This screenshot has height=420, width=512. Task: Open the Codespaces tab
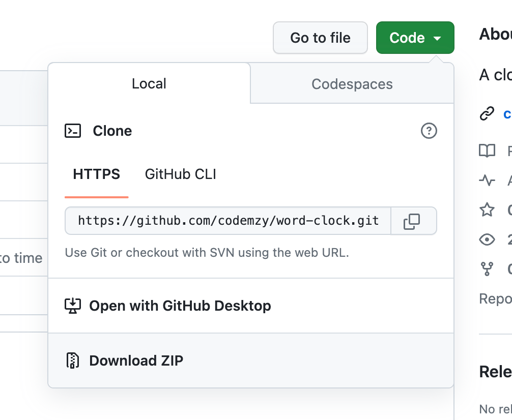[352, 84]
